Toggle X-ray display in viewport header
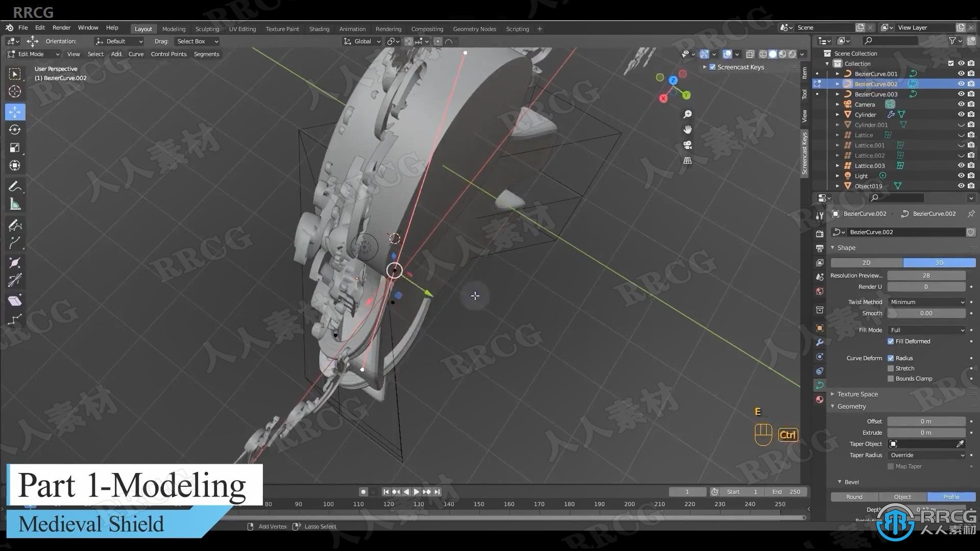Image resolution: width=980 pixels, height=551 pixels. click(x=750, y=54)
